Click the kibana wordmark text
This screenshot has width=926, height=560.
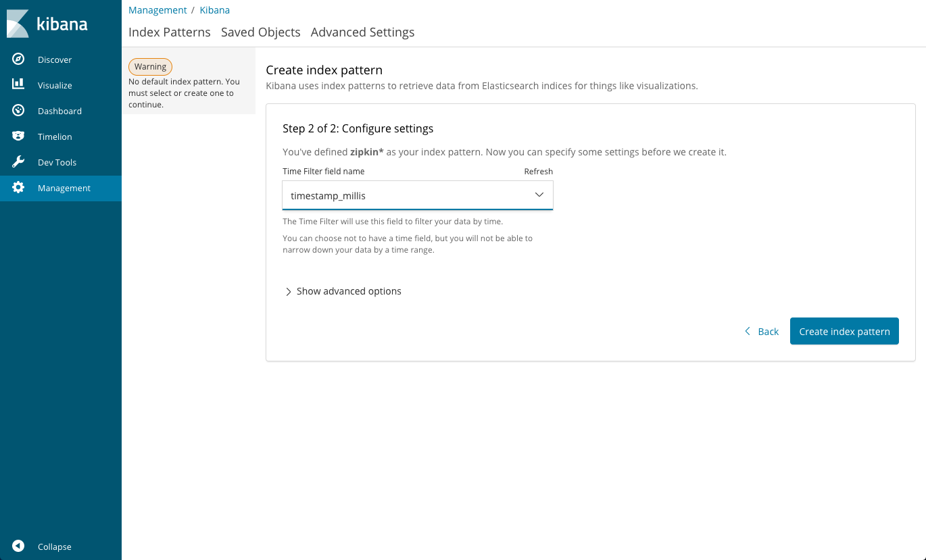pyautogui.click(x=62, y=24)
